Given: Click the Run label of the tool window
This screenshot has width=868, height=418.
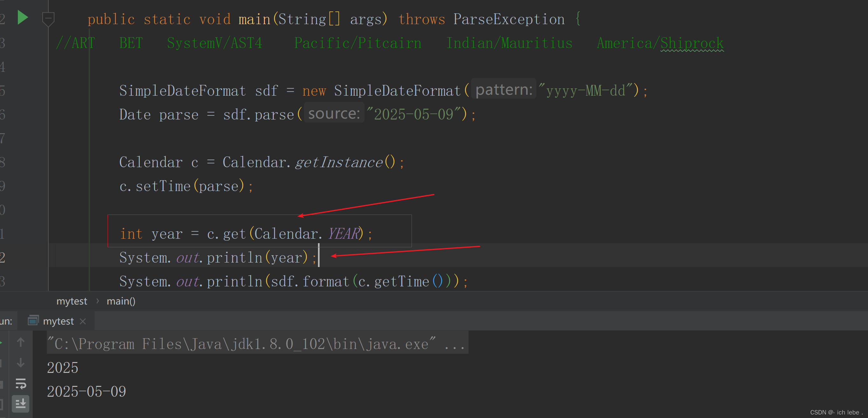Looking at the screenshot, I should point(6,321).
